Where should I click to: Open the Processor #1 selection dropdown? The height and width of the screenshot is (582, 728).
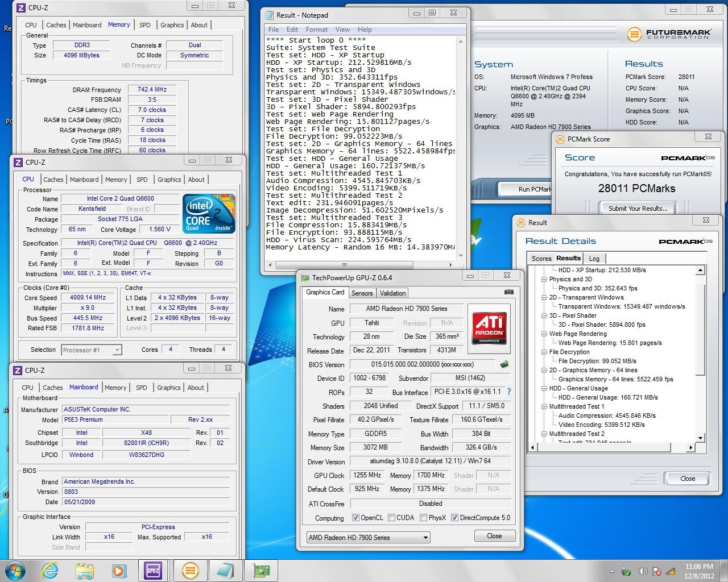[92, 350]
